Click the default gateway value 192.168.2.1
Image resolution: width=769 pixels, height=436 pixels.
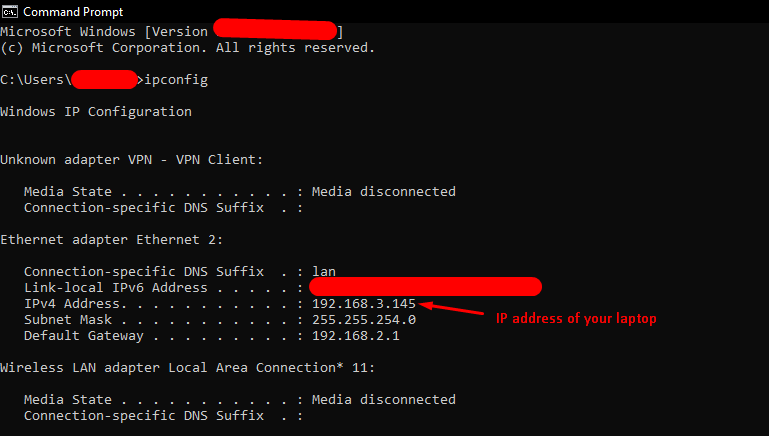click(x=355, y=335)
